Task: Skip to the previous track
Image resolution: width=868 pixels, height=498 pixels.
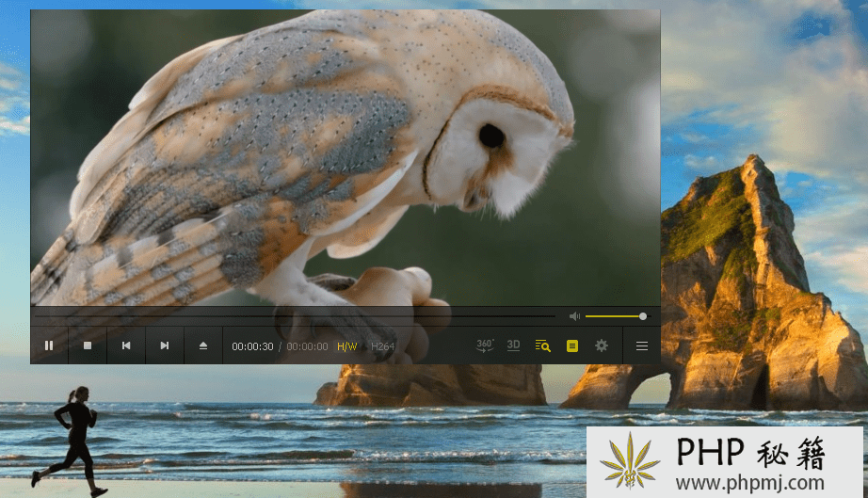Action: tap(126, 345)
